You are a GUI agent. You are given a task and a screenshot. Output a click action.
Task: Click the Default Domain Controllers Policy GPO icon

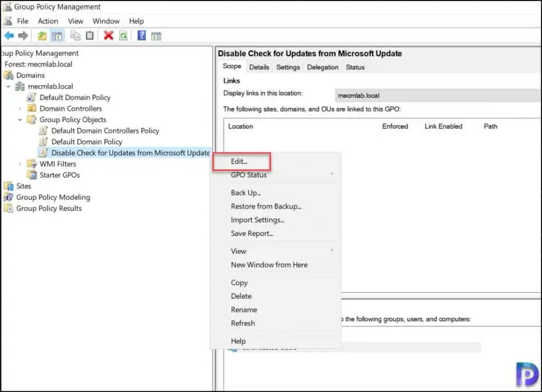pyautogui.click(x=43, y=131)
